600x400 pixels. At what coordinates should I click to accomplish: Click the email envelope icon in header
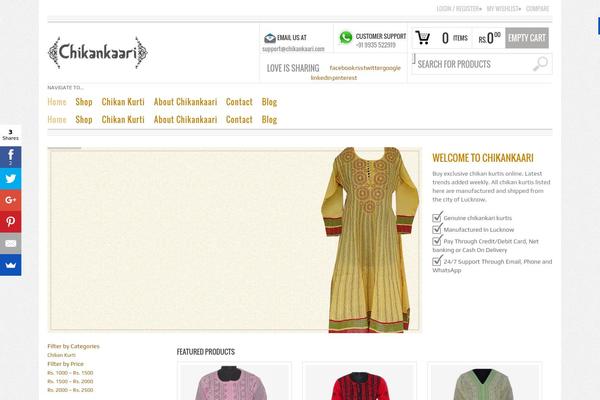pos(270,38)
